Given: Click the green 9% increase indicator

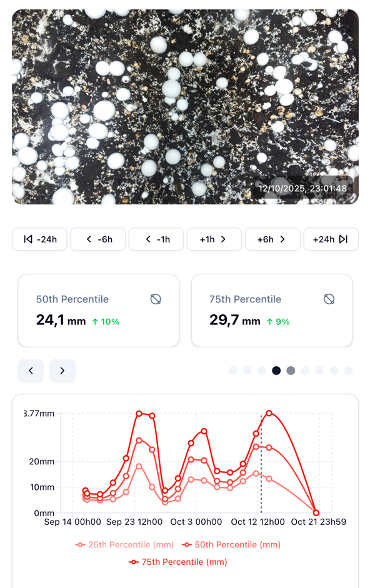Looking at the screenshot, I should tap(278, 322).
